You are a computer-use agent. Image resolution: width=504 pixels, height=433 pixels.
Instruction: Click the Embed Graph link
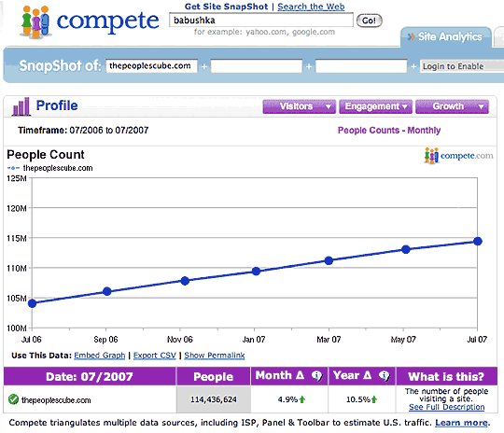click(99, 356)
